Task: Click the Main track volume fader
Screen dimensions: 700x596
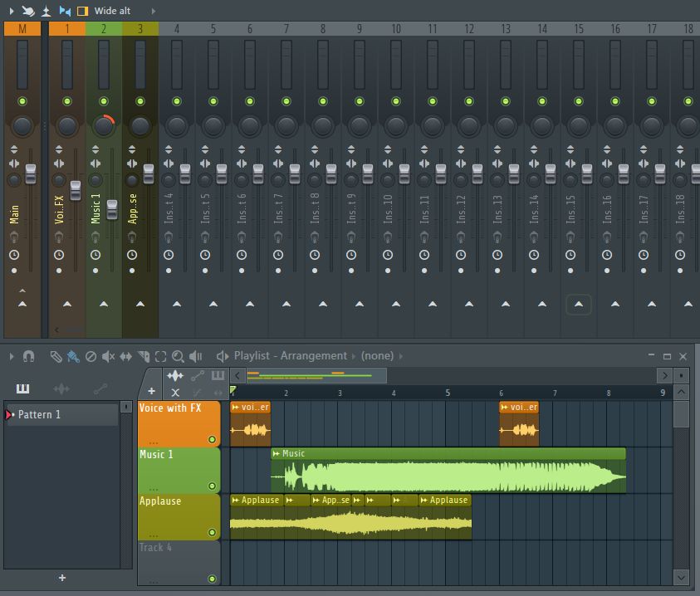Action: click(31, 174)
